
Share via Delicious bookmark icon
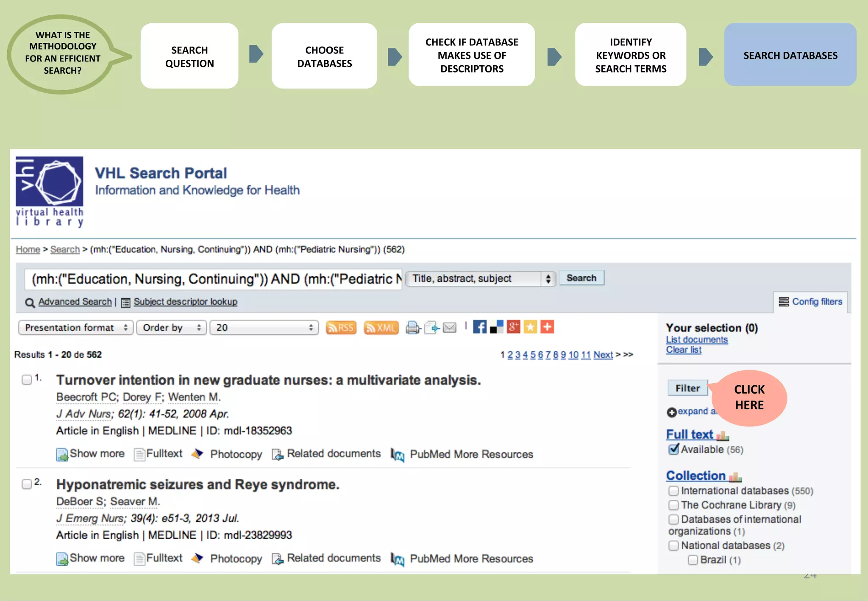(x=496, y=327)
